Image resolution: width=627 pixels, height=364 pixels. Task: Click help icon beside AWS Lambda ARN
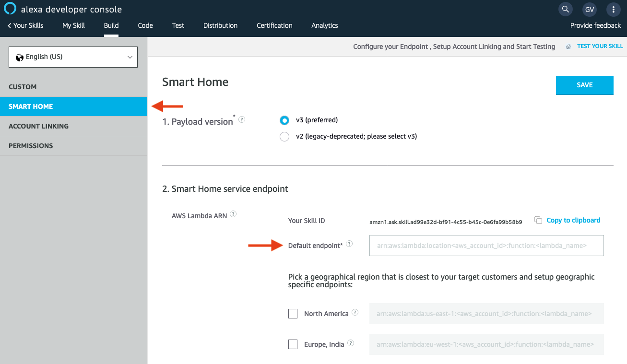(233, 214)
